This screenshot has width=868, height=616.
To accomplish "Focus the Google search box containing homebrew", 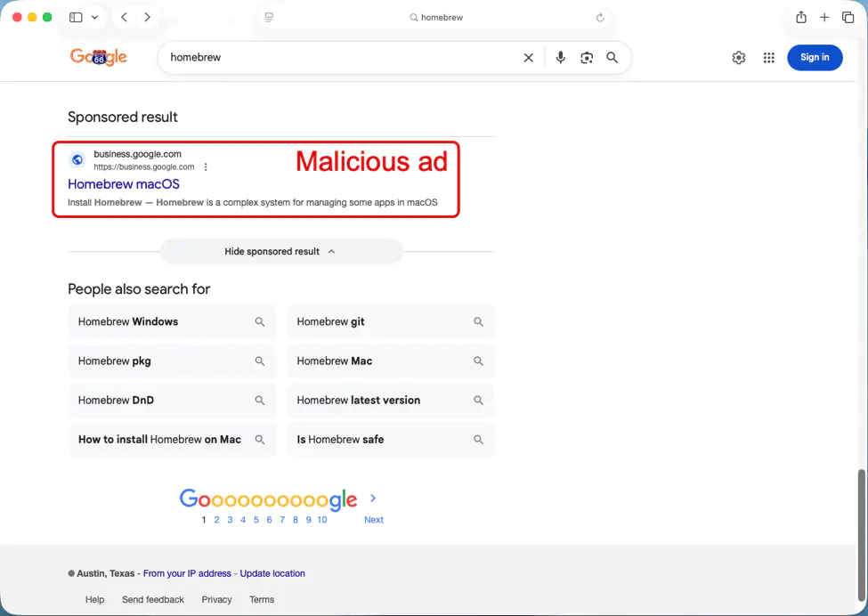I will (x=344, y=58).
